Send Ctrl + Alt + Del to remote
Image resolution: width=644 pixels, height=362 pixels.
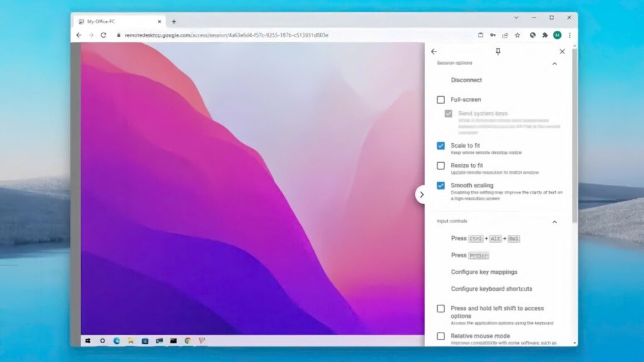tap(486, 238)
